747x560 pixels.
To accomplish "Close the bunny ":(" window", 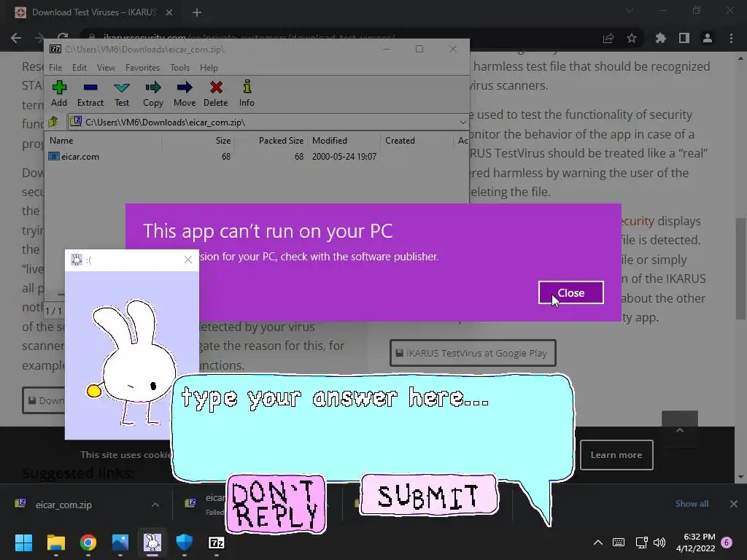I will click(188, 260).
